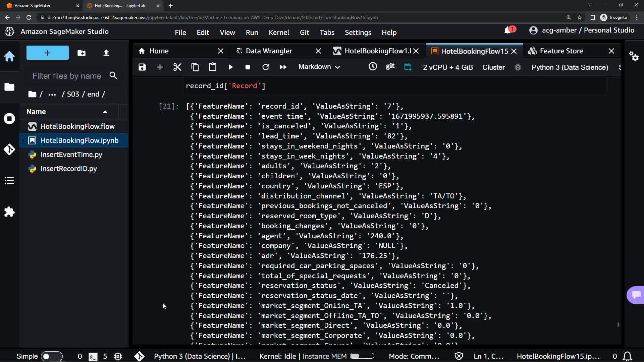Screen dimensions: 644x362
Task: Click the Extension Manager puzzle icon
Action: point(9,212)
